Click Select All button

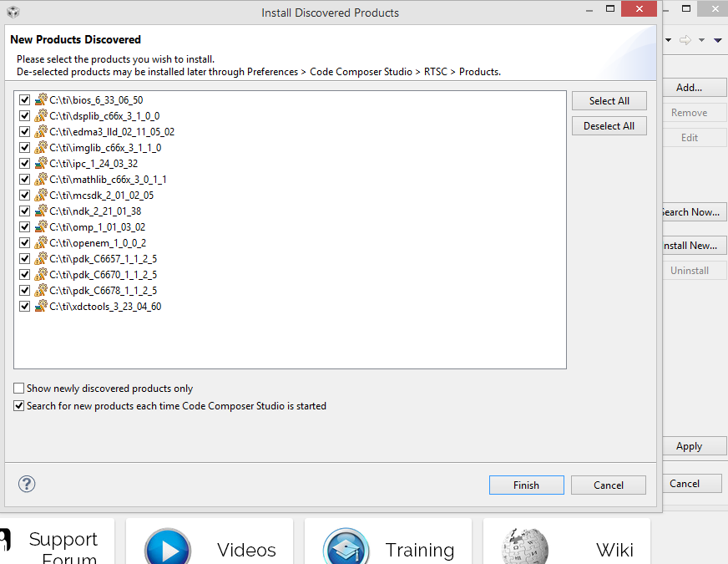[609, 101]
